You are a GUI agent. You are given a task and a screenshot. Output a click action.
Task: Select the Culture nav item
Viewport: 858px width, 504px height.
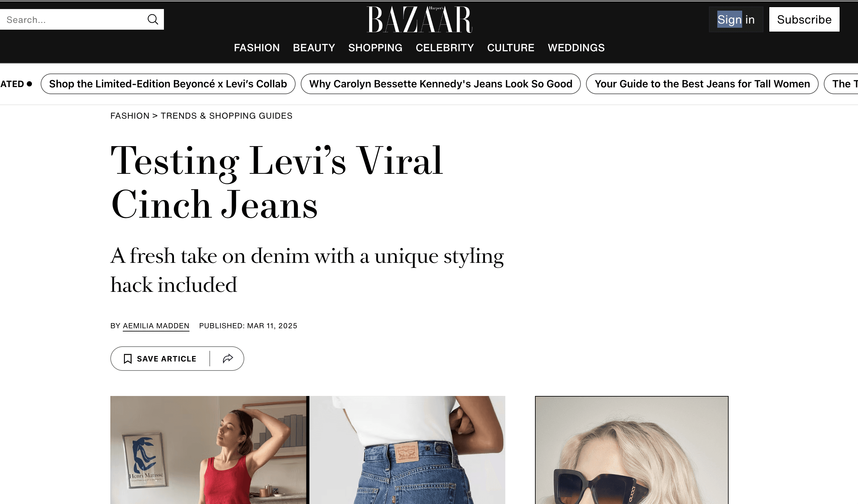pos(511,48)
